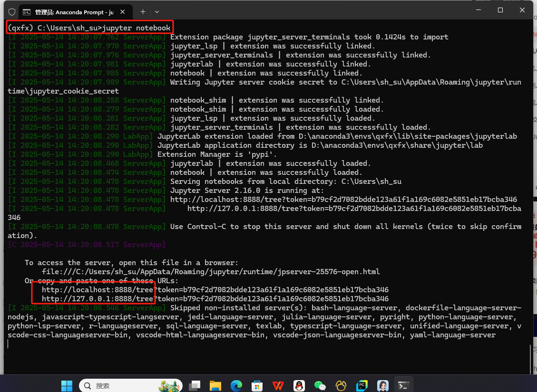Click 'JupyterLab application directory is' line

click(320, 145)
